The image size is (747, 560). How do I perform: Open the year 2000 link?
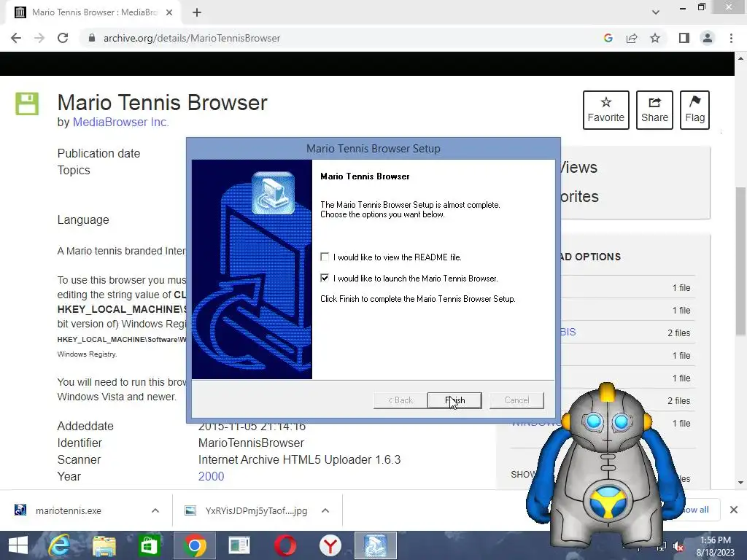(211, 476)
